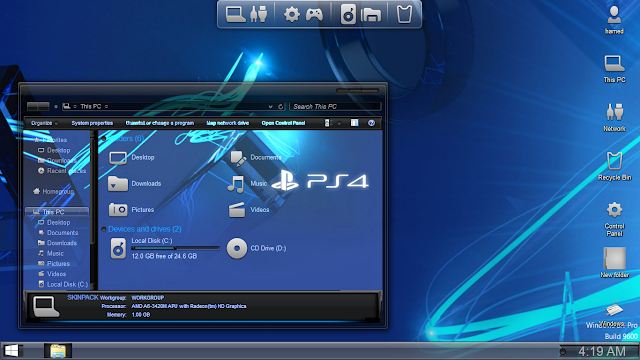The height and width of the screenshot is (360, 640).
Task: Click the laptop icon in top dock
Action: tap(236, 14)
